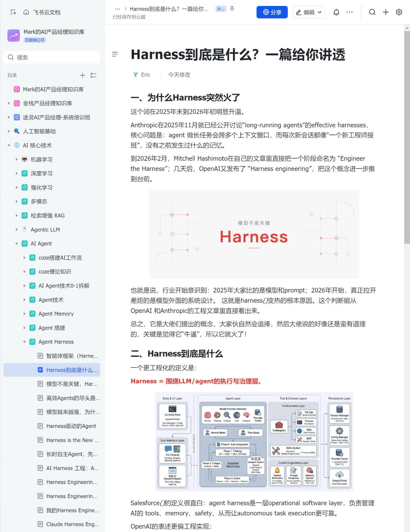Screen dimensions: 410x532
Task: Click the 外部 tag next to the document title
Action: [x=221, y=9]
